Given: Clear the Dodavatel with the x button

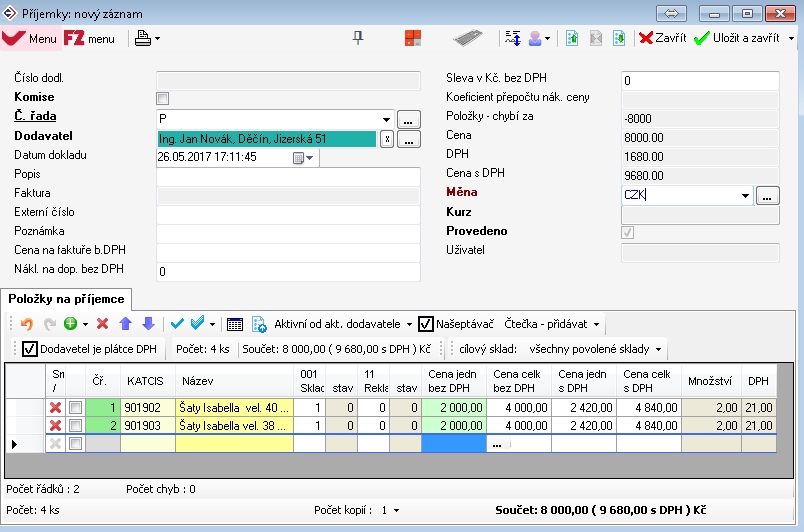Looking at the screenshot, I should coord(387,139).
